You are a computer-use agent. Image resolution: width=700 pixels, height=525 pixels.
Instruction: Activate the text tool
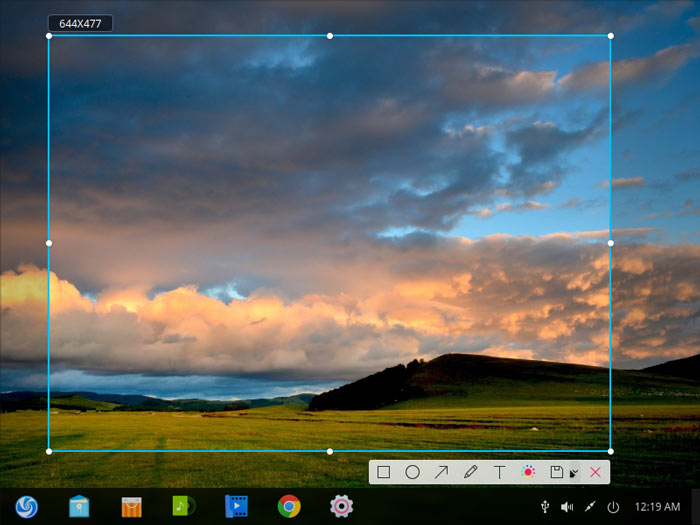coord(500,472)
